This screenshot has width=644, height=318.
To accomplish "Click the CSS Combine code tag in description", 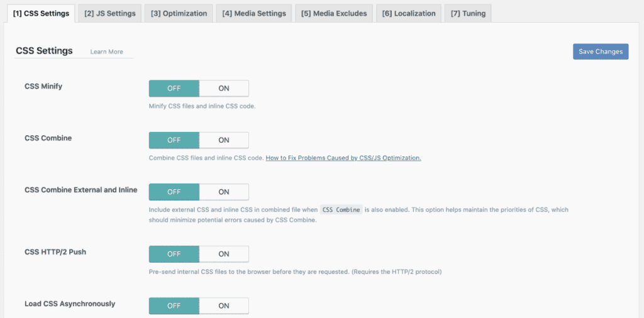I will [341, 210].
